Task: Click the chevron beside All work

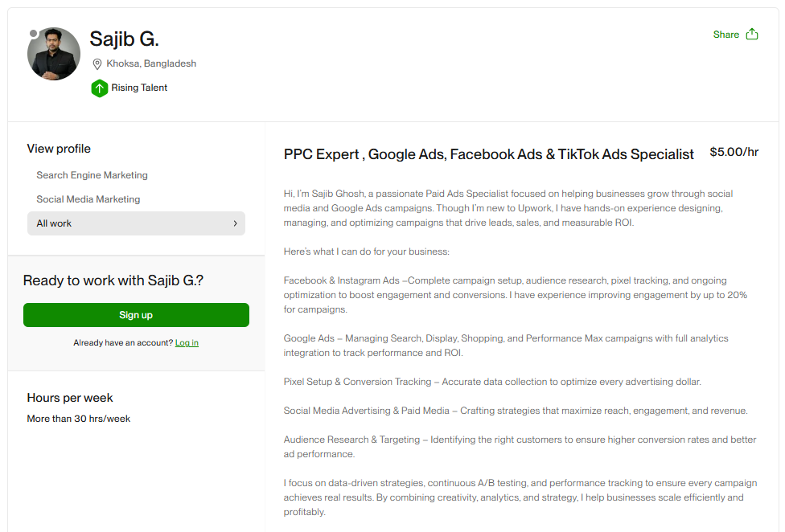Action: pos(235,223)
